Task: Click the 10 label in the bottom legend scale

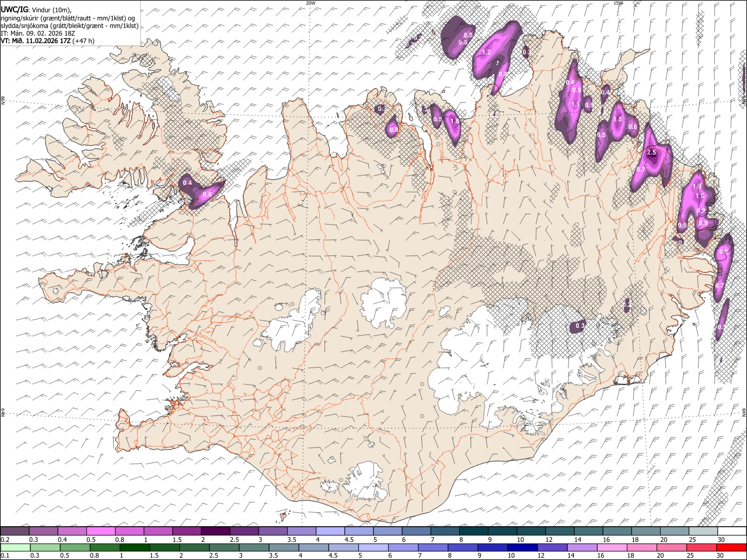Action: coord(511,555)
